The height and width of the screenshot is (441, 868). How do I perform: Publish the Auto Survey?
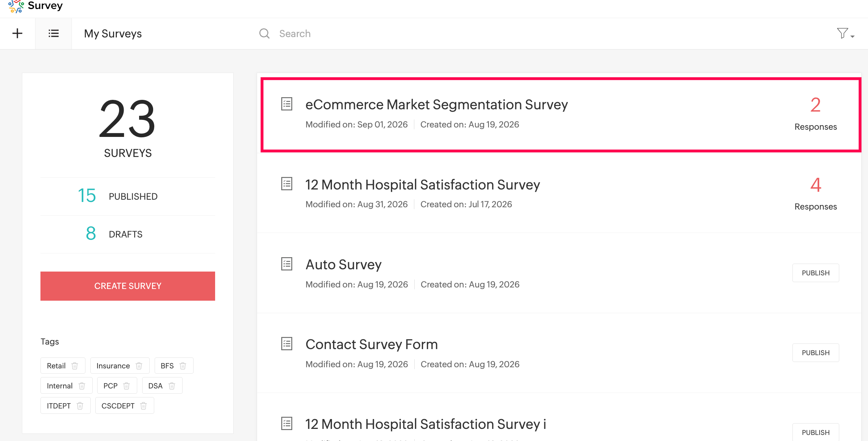tap(816, 273)
